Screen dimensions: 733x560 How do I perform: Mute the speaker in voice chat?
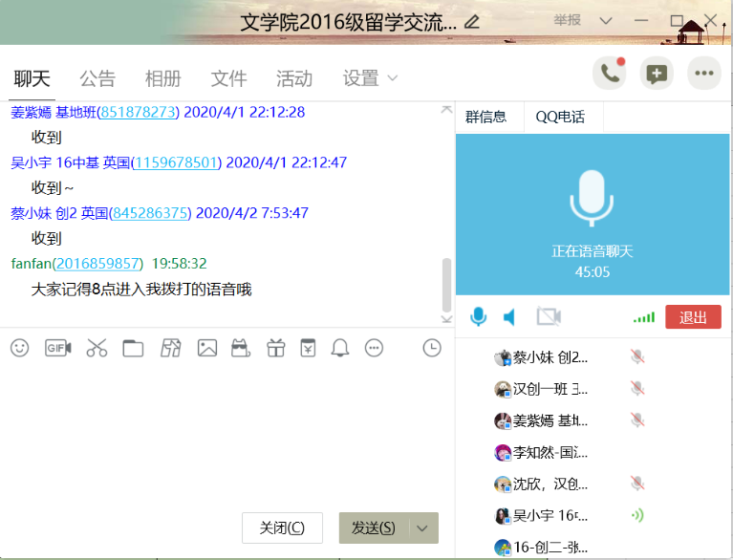[510, 317]
